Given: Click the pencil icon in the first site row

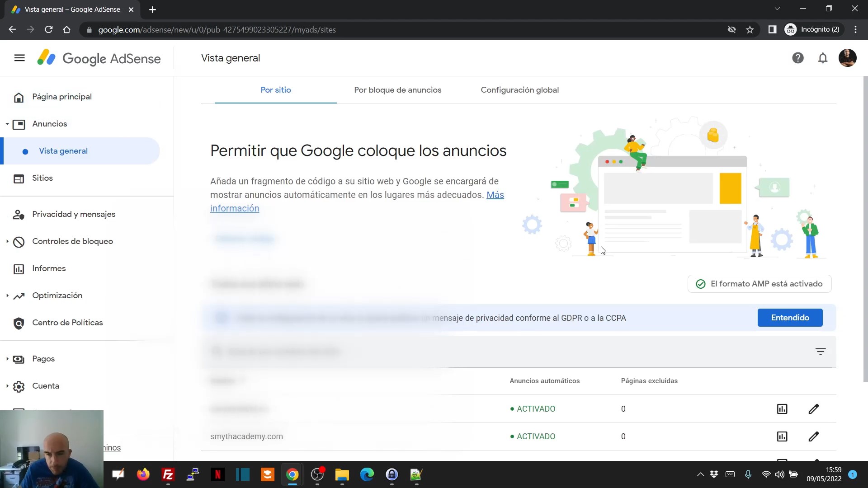Looking at the screenshot, I should pos(813,409).
